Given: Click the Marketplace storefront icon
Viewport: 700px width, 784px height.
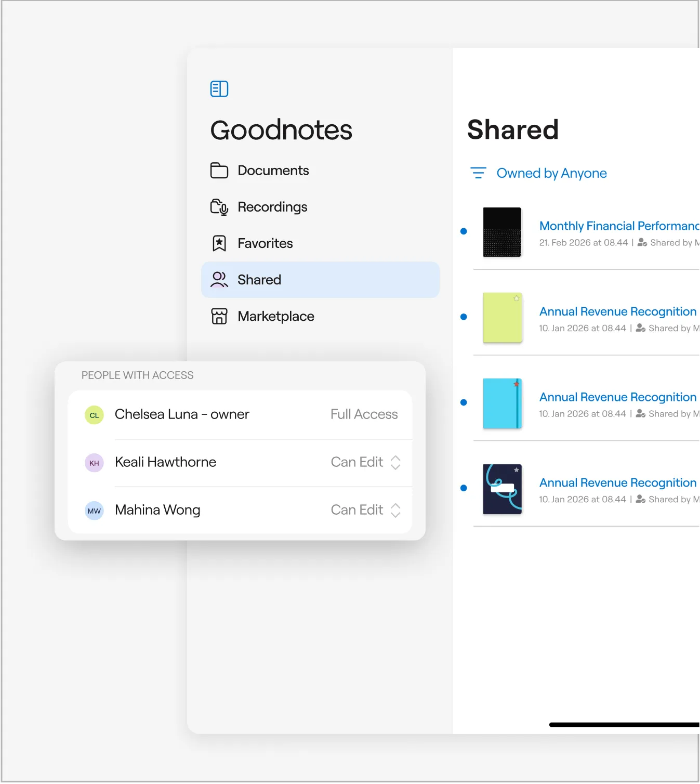Looking at the screenshot, I should (219, 316).
